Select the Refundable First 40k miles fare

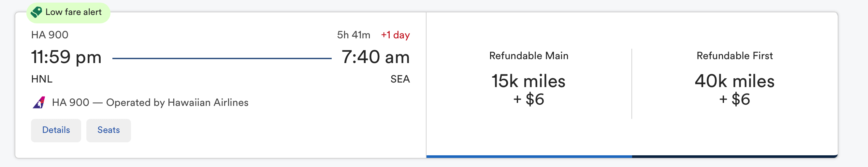[x=734, y=84]
